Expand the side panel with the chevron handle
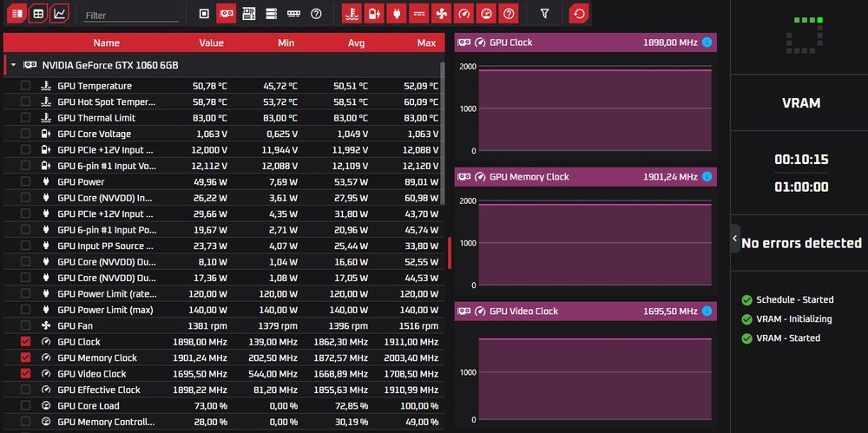 [735, 239]
